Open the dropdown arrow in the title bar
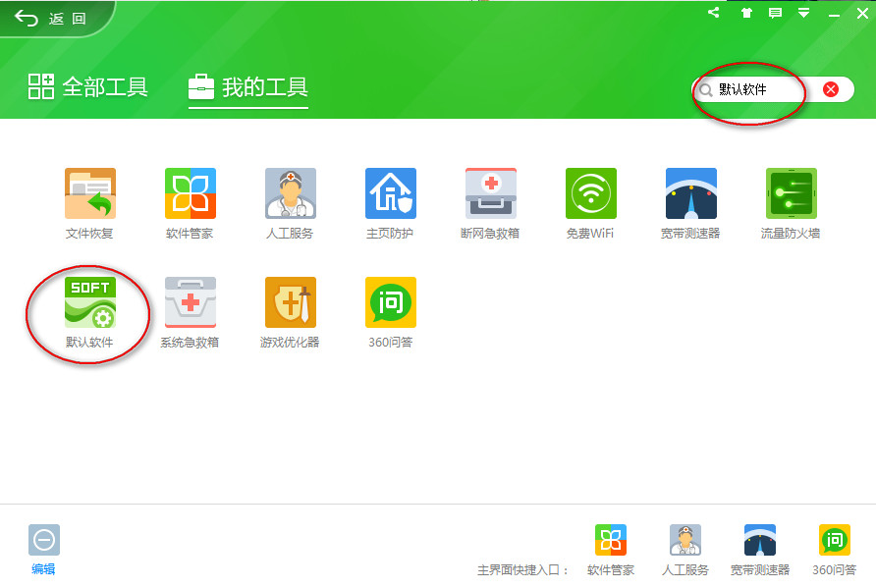 pyautogui.click(x=803, y=13)
